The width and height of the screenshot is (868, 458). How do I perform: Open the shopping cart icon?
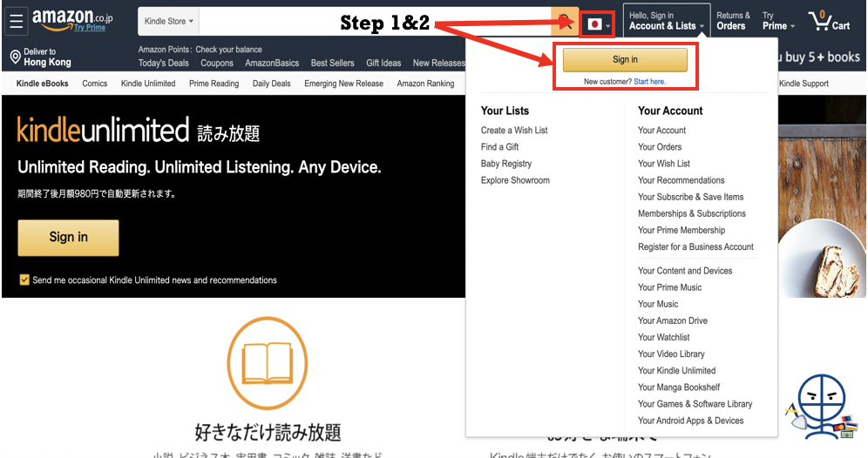[x=829, y=21]
